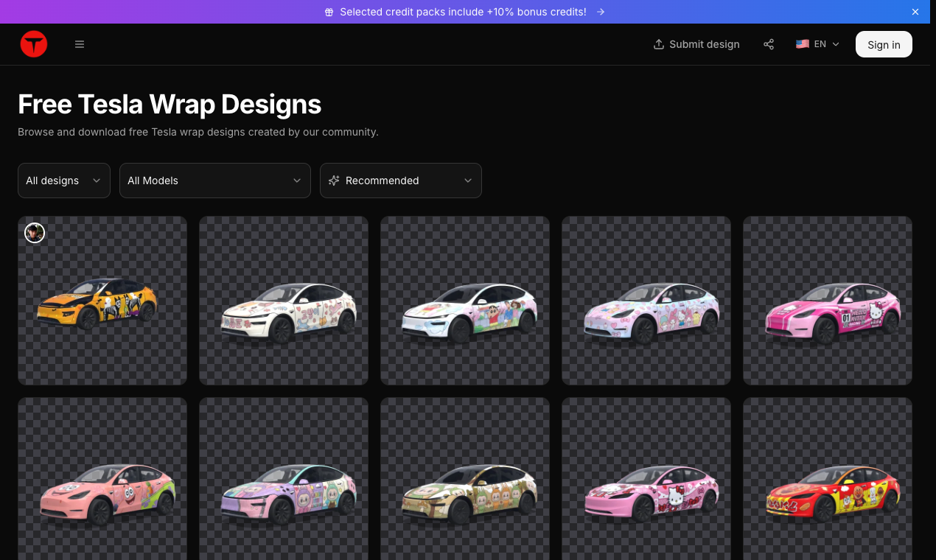Click the red Tesla-style logo

click(34, 44)
